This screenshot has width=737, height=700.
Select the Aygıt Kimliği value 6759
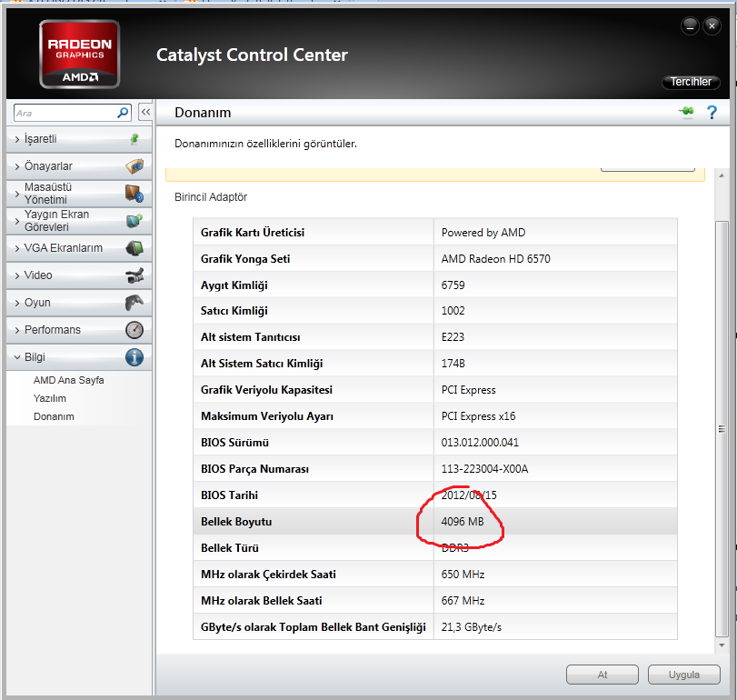(453, 285)
